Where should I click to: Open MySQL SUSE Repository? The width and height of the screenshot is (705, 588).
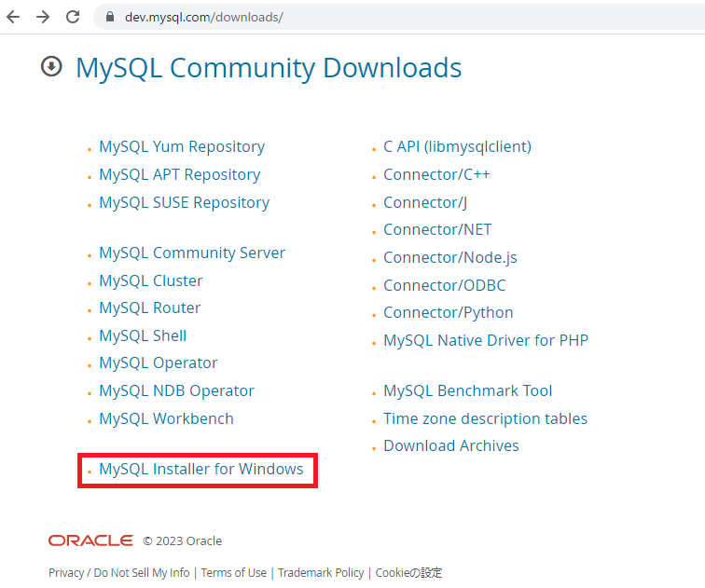(184, 202)
